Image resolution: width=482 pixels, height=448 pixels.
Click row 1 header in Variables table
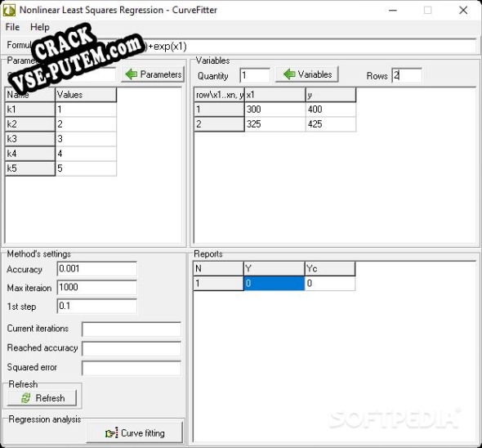pos(219,110)
